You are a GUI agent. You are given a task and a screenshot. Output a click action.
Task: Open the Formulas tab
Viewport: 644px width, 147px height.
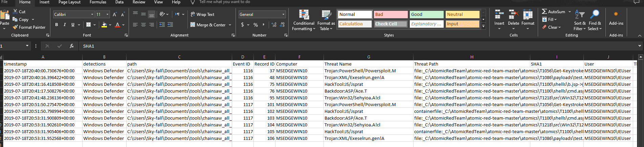98,2
